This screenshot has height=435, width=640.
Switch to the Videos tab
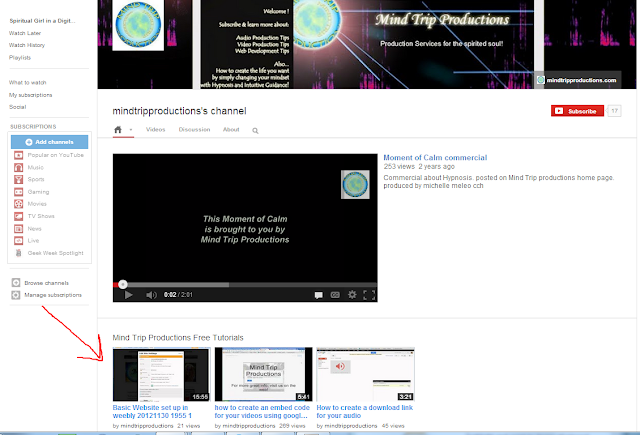pyautogui.click(x=156, y=129)
